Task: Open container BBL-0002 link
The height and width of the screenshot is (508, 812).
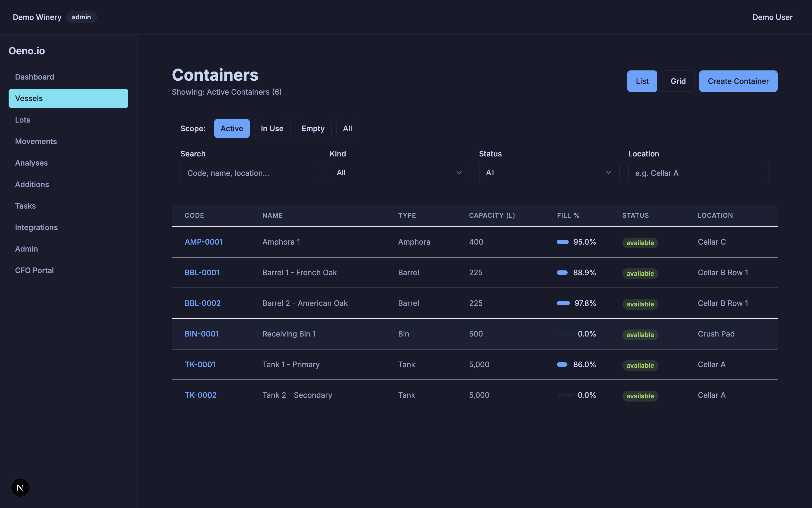Action: point(203,303)
